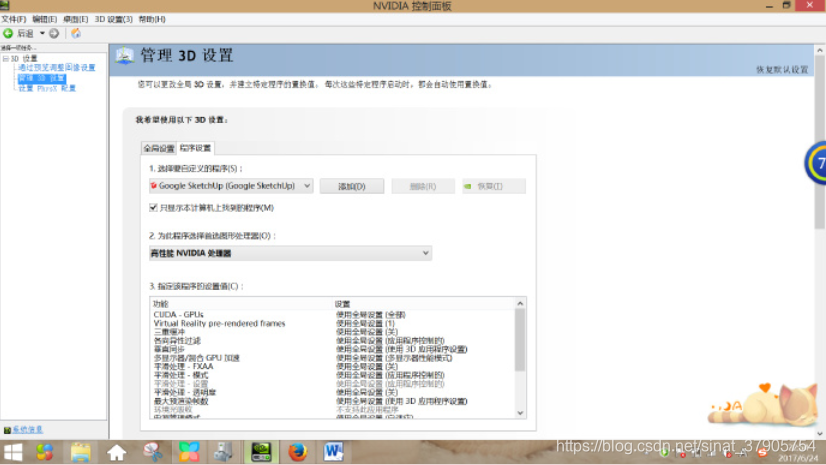826x465 pixels.
Task: Open the colorful butterfly taskbar icon
Action: point(189,452)
